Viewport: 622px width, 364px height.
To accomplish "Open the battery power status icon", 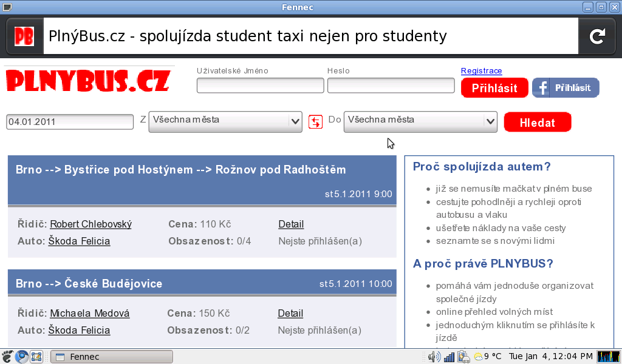I will tap(463, 357).
